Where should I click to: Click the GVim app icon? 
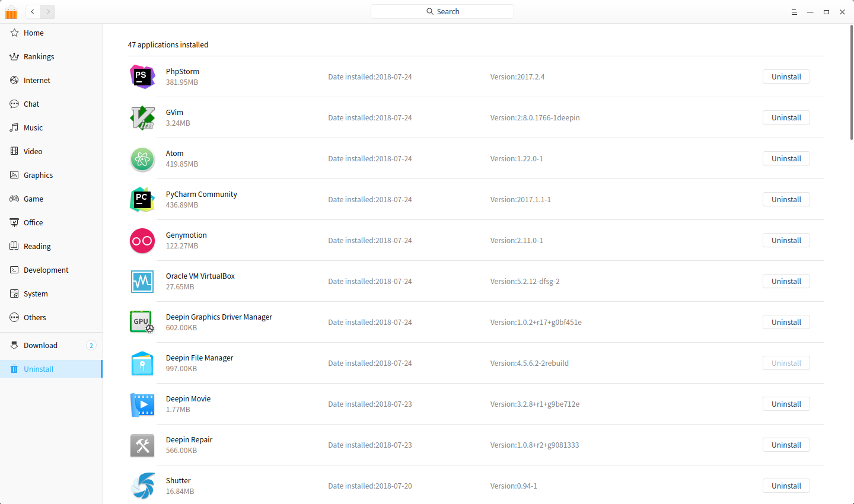click(x=142, y=117)
